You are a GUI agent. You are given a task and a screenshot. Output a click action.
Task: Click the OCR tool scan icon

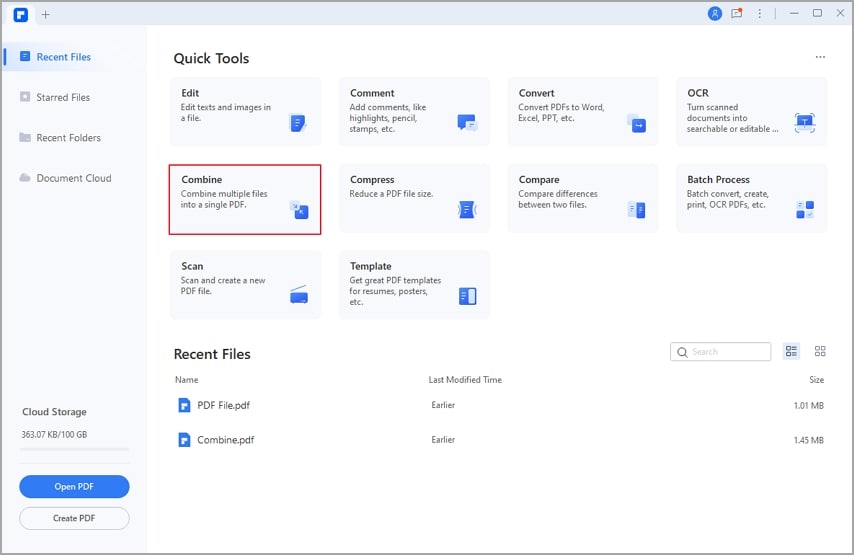(x=804, y=123)
